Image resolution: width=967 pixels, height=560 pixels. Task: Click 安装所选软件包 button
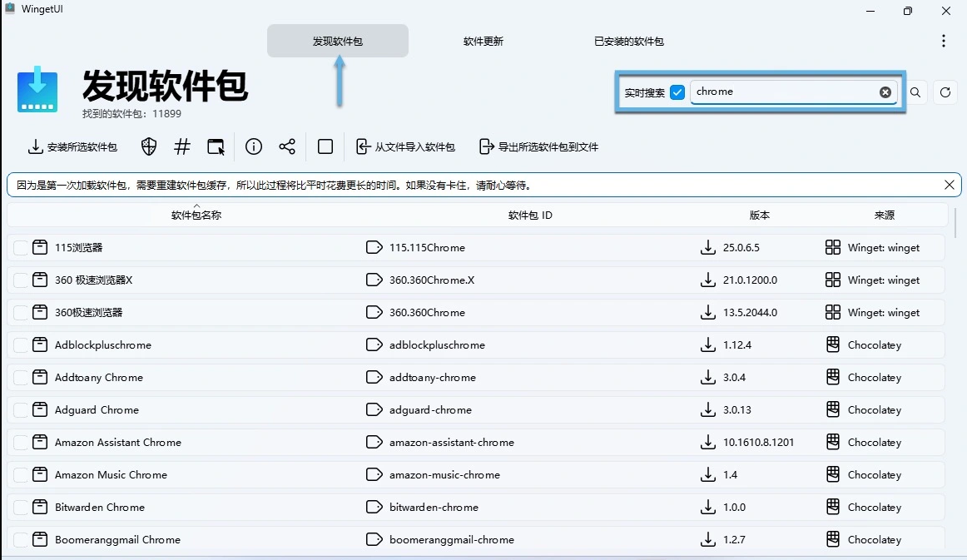coord(72,146)
